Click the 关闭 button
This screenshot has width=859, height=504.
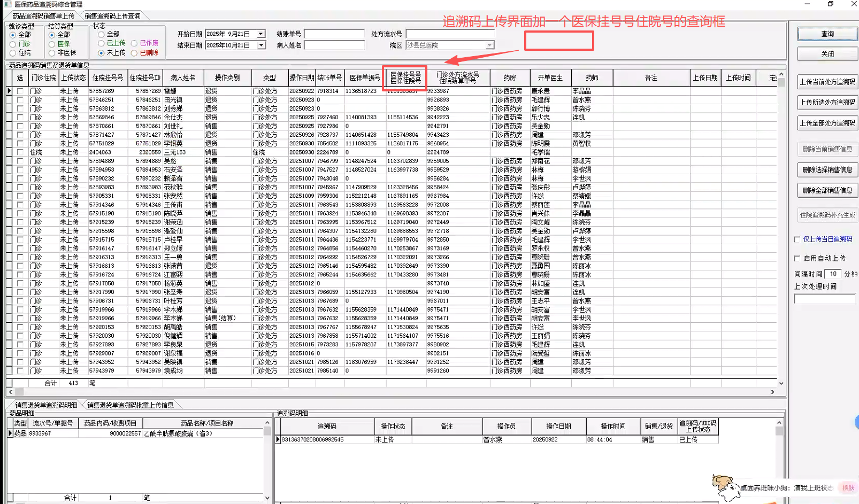(x=827, y=54)
